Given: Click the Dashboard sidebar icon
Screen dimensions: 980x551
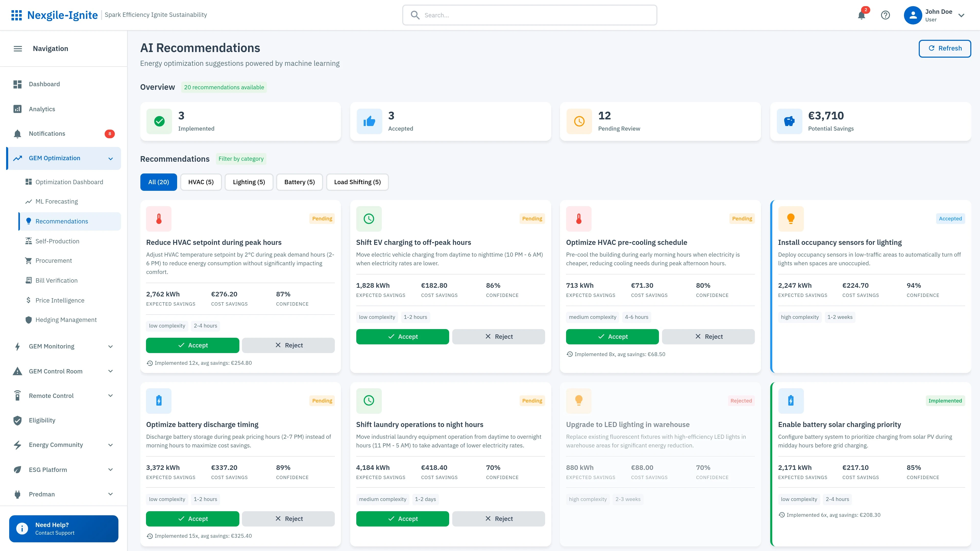Looking at the screenshot, I should [18, 84].
